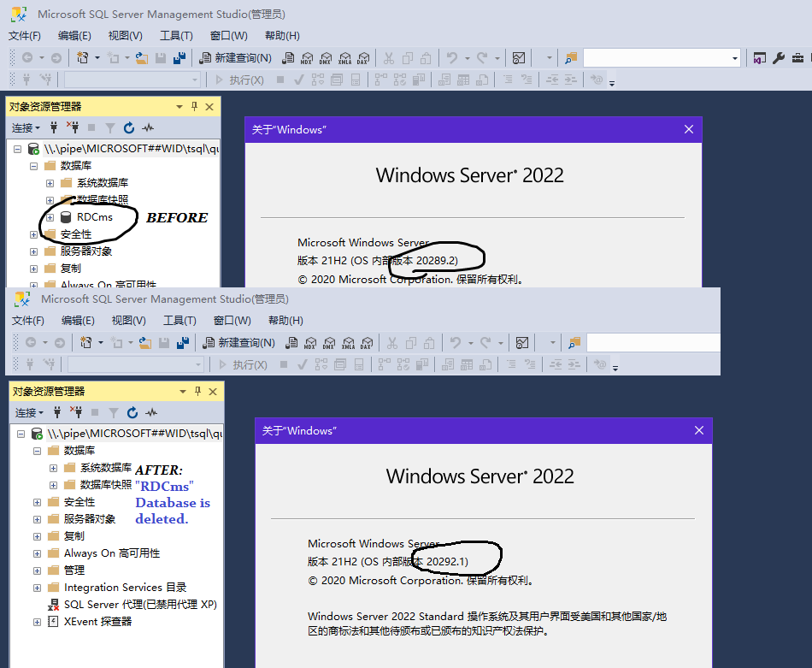The width and height of the screenshot is (812, 668).
Task: Collapse 数据库 folder in the BEFORE window tree
Action: [x=33, y=166]
